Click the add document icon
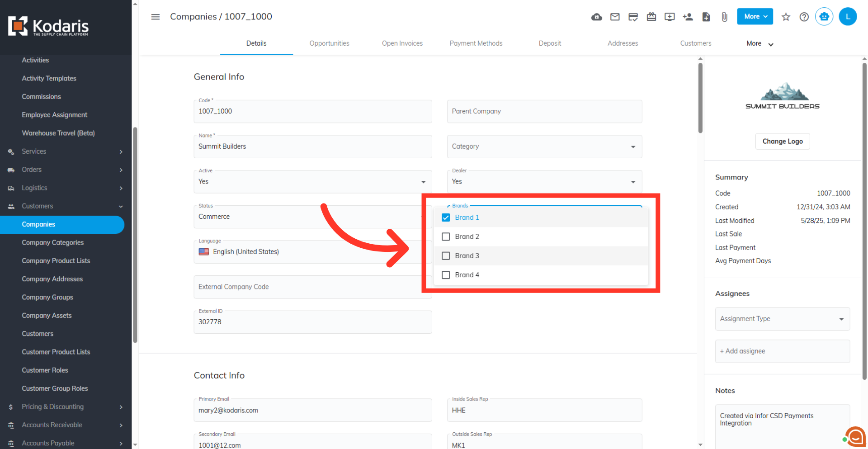The width and height of the screenshot is (868, 449). [x=706, y=17]
